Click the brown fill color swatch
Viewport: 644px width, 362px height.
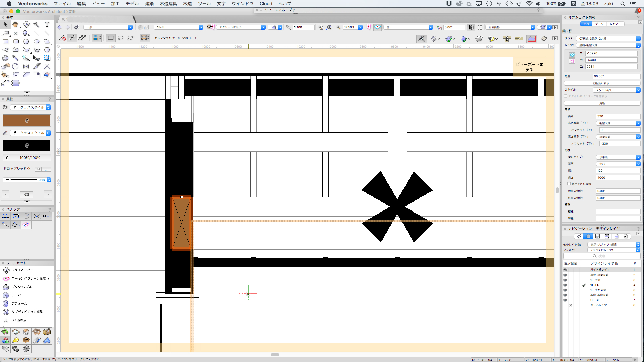pyautogui.click(x=27, y=120)
